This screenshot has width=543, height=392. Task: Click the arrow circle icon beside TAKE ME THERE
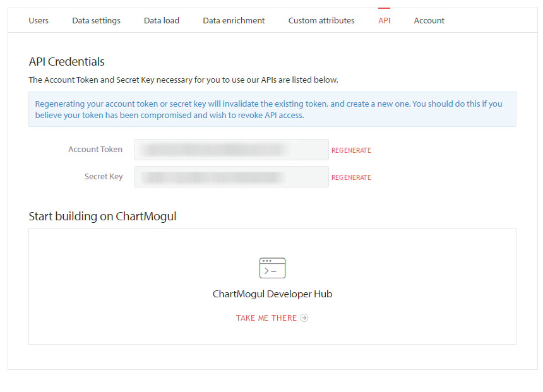tap(304, 318)
